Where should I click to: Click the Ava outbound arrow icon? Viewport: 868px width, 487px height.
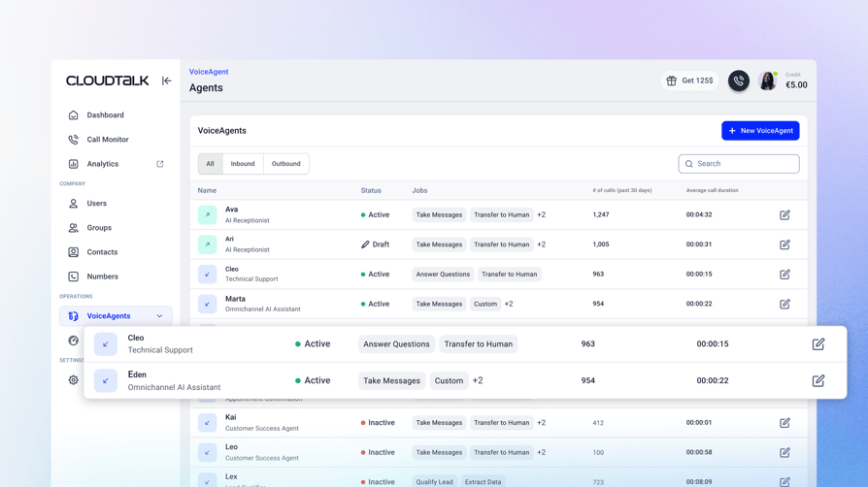(x=207, y=214)
